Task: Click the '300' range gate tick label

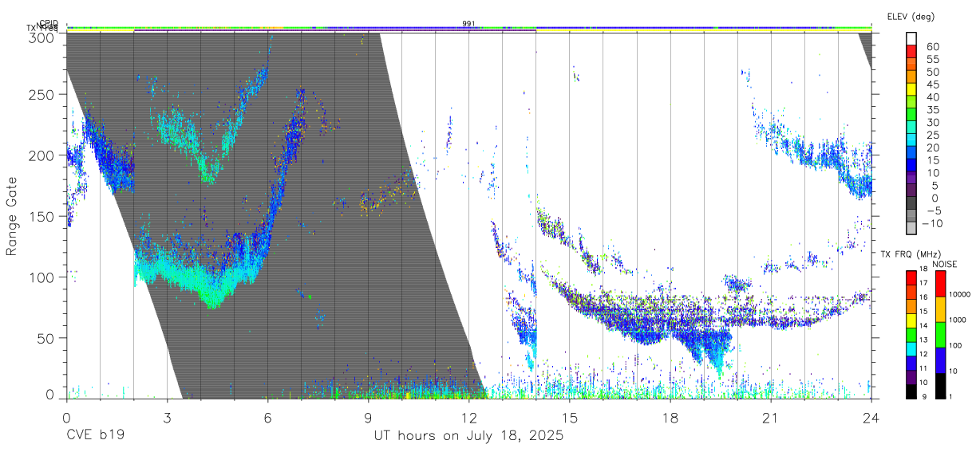Action: point(41,37)
